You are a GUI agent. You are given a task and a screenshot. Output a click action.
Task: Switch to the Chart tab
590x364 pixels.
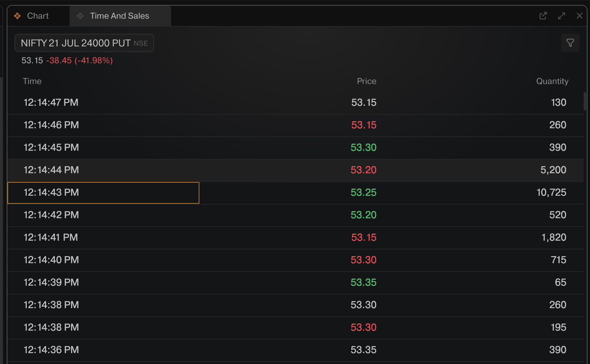pos(38,16)
